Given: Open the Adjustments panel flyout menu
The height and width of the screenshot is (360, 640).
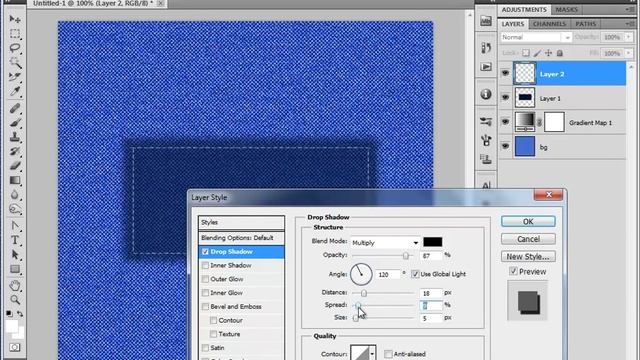Looking at the screenshot, I should coord(629,9).
